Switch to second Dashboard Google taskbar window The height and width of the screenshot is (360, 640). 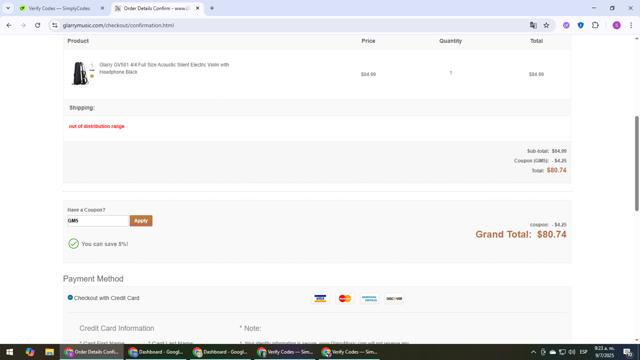[x=221, y=352]
